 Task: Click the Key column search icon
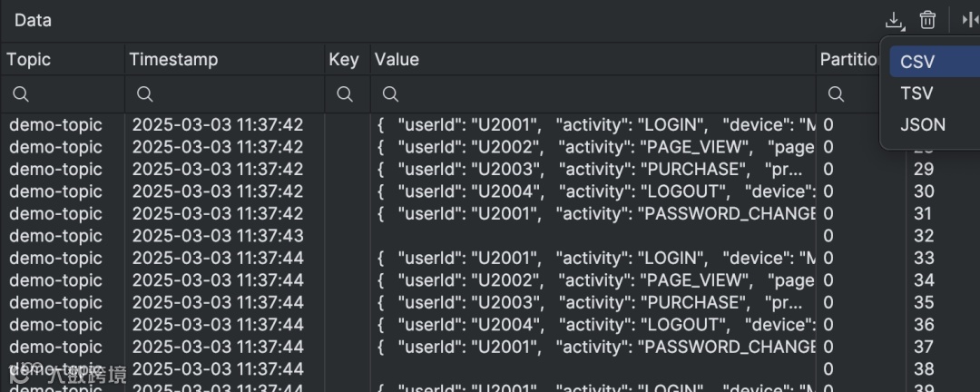coord(345,94)
